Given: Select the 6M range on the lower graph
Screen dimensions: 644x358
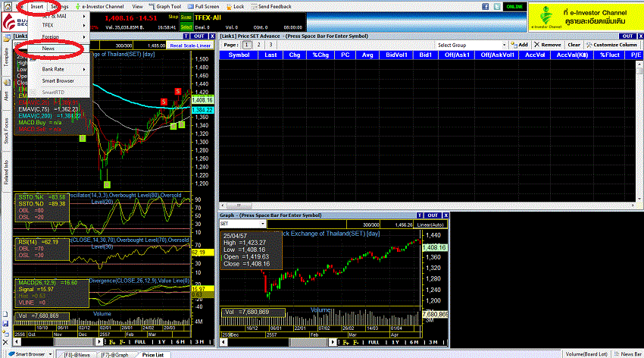Looking at the screenshot, I should tap(414, 342).
